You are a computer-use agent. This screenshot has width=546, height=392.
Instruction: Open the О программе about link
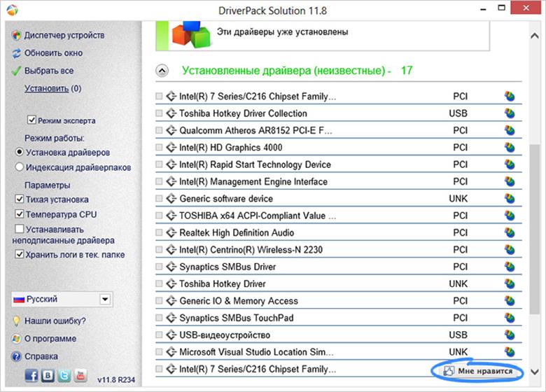click(50, 339)
